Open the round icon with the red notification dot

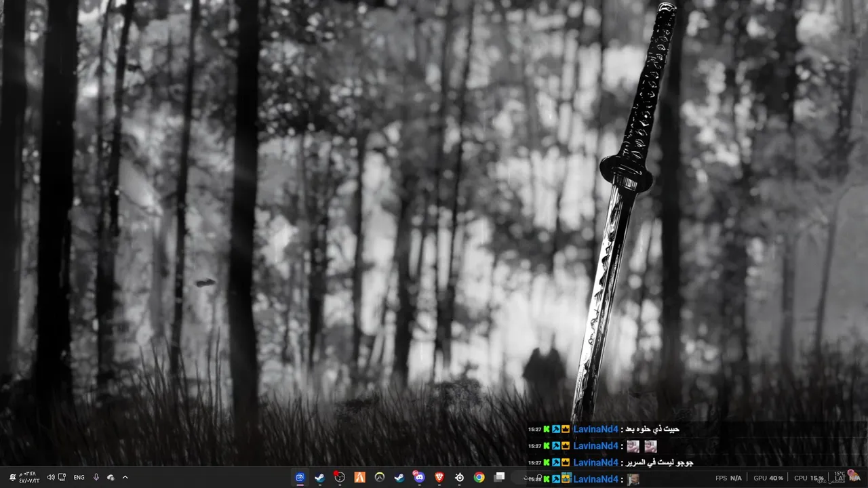pos(340,477)
